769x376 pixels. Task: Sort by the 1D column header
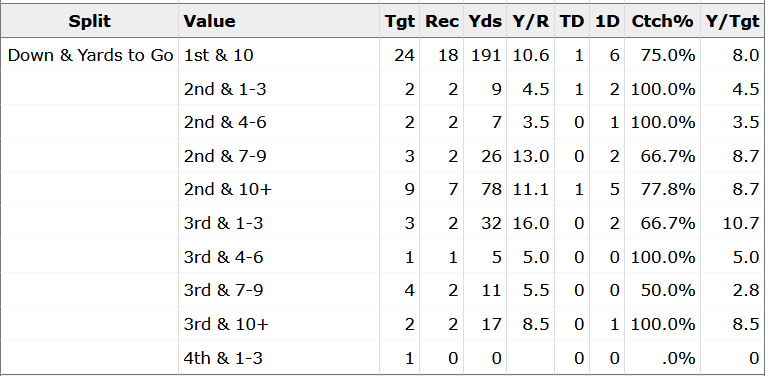[x=607, y=21]
